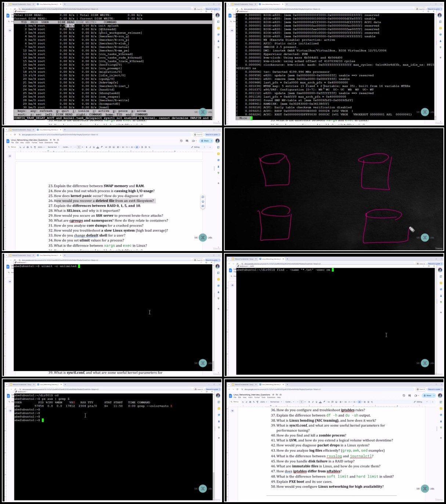Image resolution: width=446 pixels, height=504 pixels.
Task: Click Guest profile button in Docs window showing question 23
Action: click(x=197, y=134)
